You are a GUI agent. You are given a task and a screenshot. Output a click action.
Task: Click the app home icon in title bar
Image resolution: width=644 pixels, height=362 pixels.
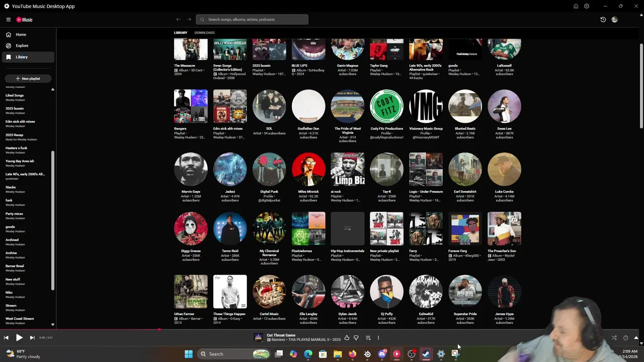point(576,6)
